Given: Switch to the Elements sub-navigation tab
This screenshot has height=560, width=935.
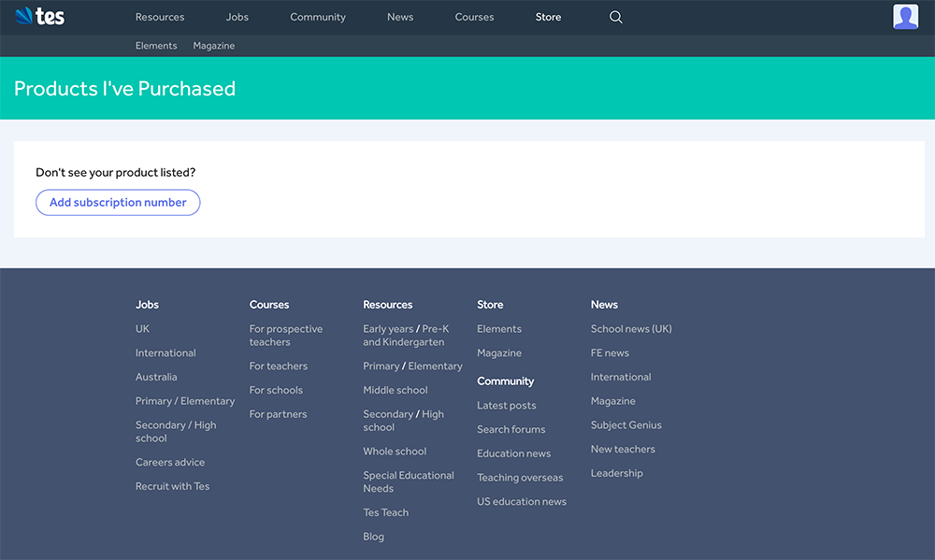Looking at the screenshot, I should tap(156, 46).
